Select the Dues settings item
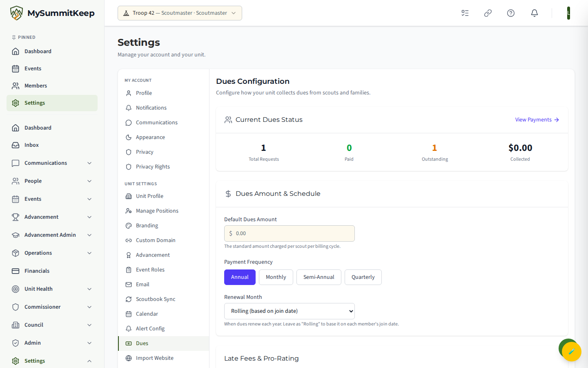The height and width of the screenshot is (368, 588). click(163, 343)
